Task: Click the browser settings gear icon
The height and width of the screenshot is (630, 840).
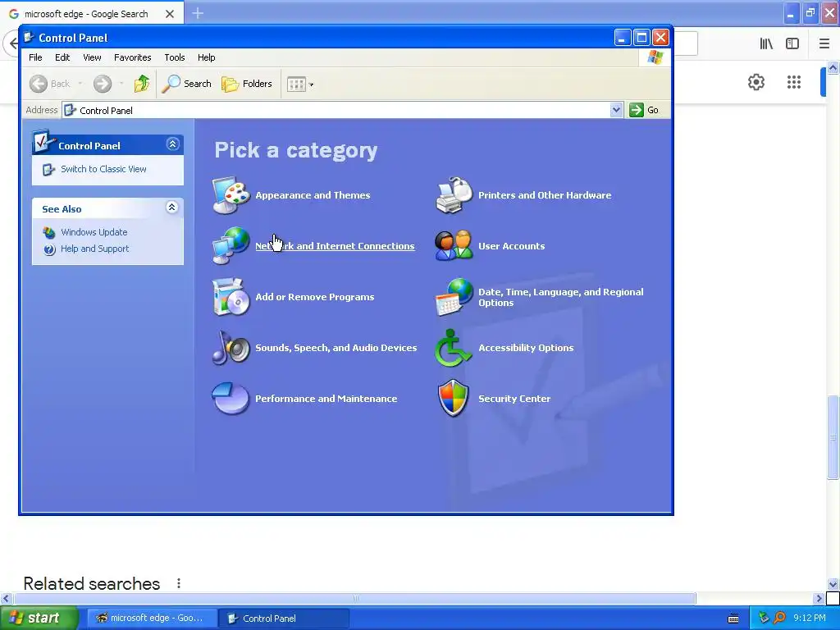Action: click(x=756, y=82)
